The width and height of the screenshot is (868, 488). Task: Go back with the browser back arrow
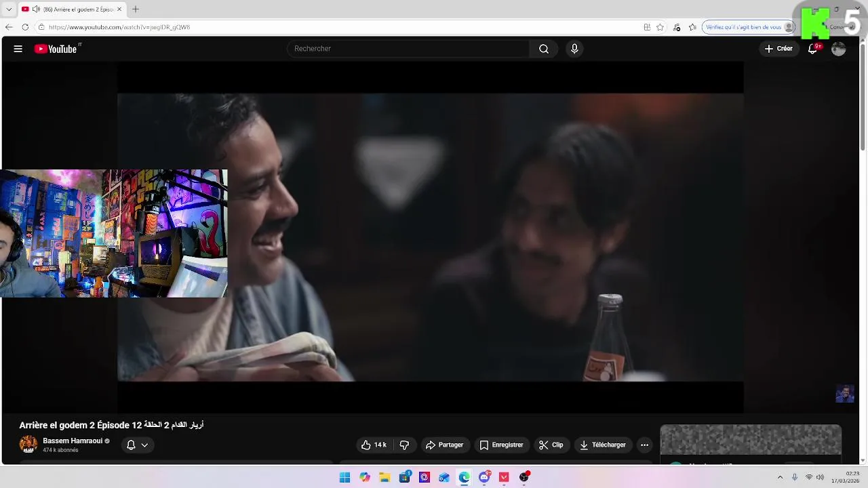tap(9, 27)
